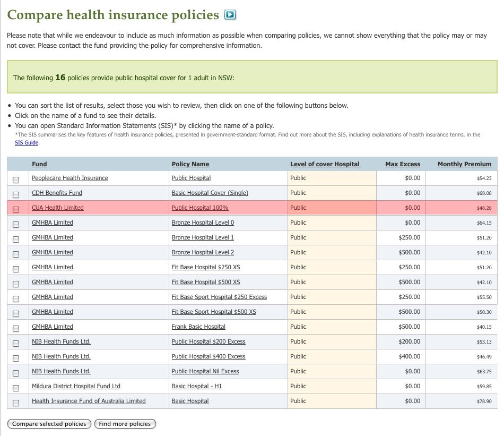Tick the checkbox for Peoplecare Health Insurance
The height and width of the screenshot is (436, 504).
coord(16,179)
